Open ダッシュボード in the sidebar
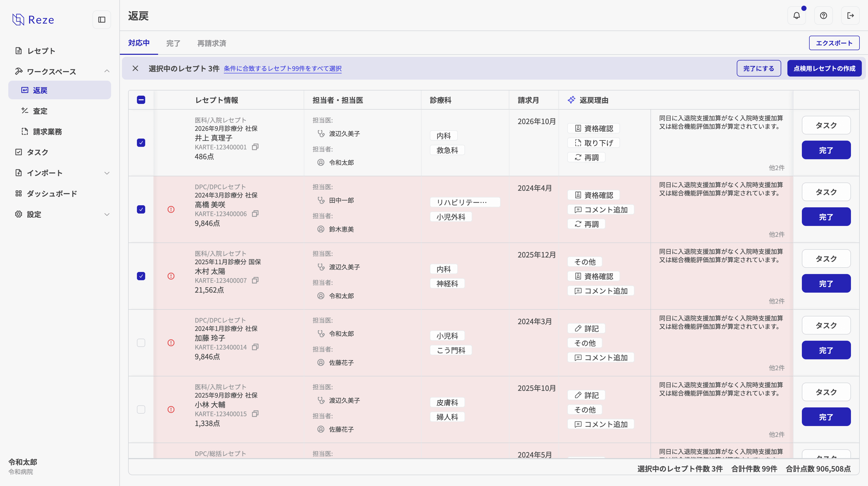 pyautogui.click(x=60, y=194)
